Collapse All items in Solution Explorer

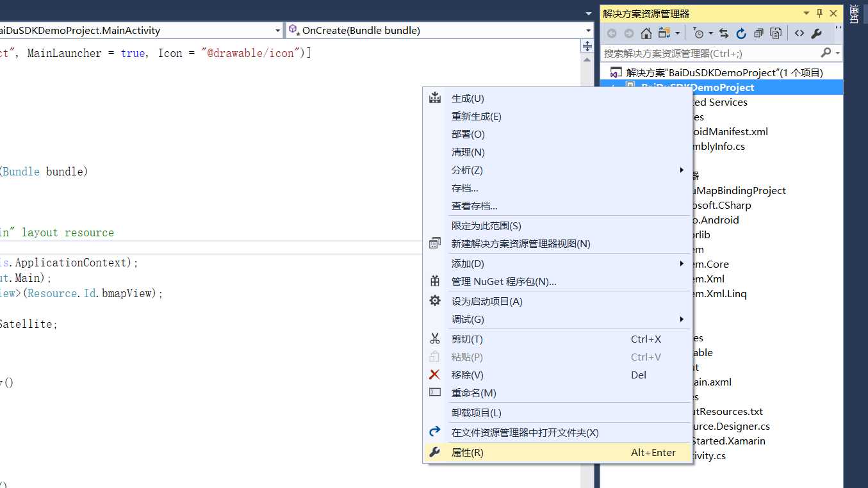pos(758,33)
